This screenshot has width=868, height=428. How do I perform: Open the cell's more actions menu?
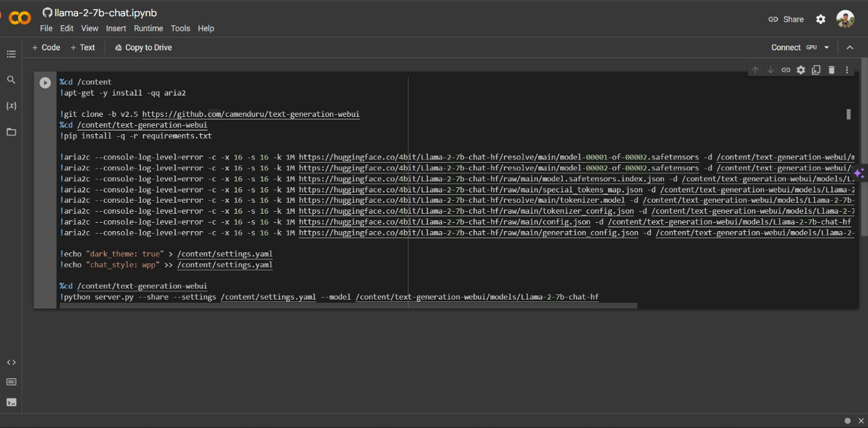click(847, 69)
